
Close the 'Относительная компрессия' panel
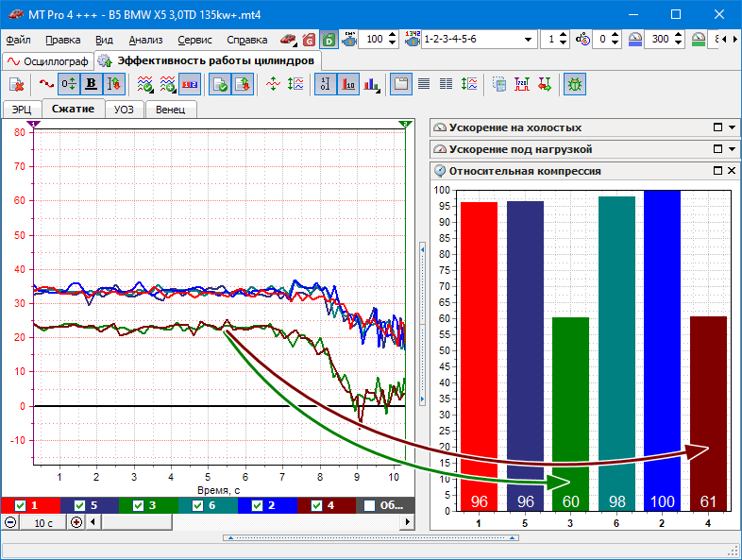(x=732, y=170)
